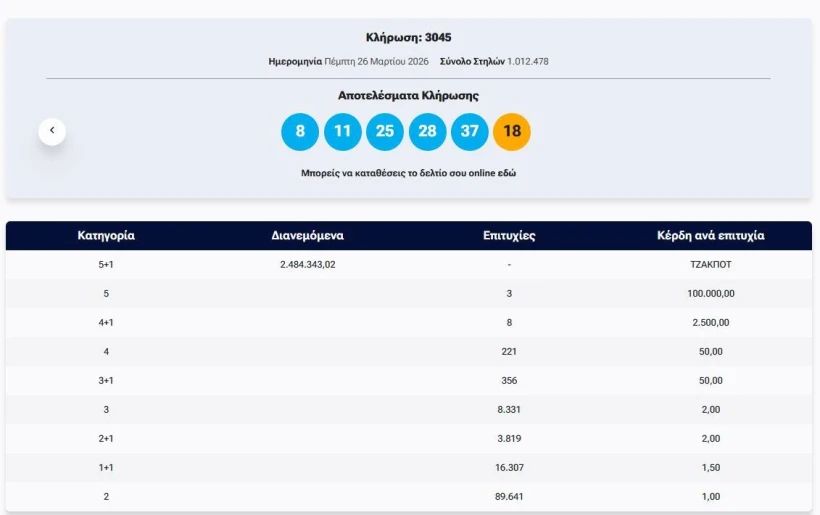The height and width of the screenshot is (515, 820).
Task: Click the blue ball numbered 25
Action: click(385, 131)
